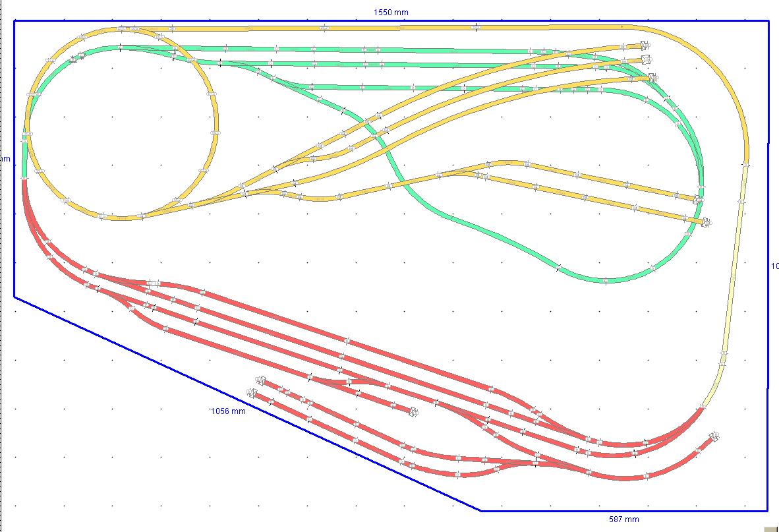
Task: Select the pale yellow connecting track section
Action: point(734,285)
